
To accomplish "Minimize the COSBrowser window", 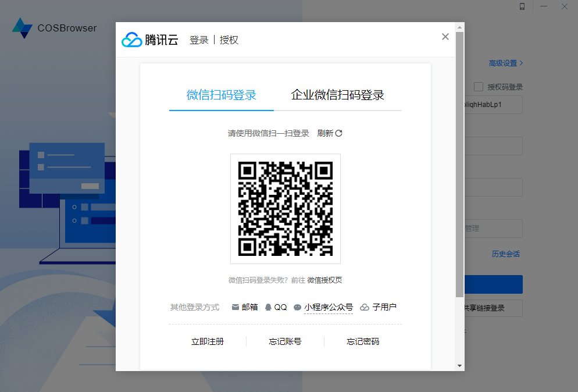I will (543, 6).
